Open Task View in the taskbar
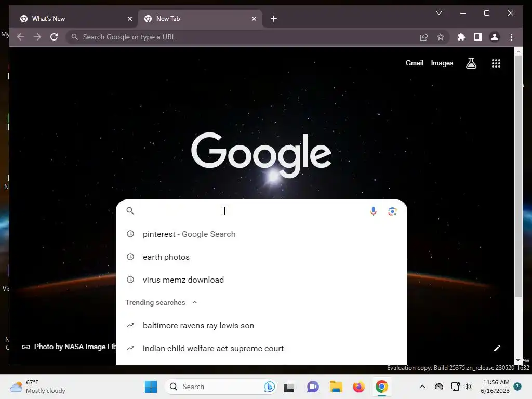The width and height of the screenshot is (532, 399). click(289, 387)
